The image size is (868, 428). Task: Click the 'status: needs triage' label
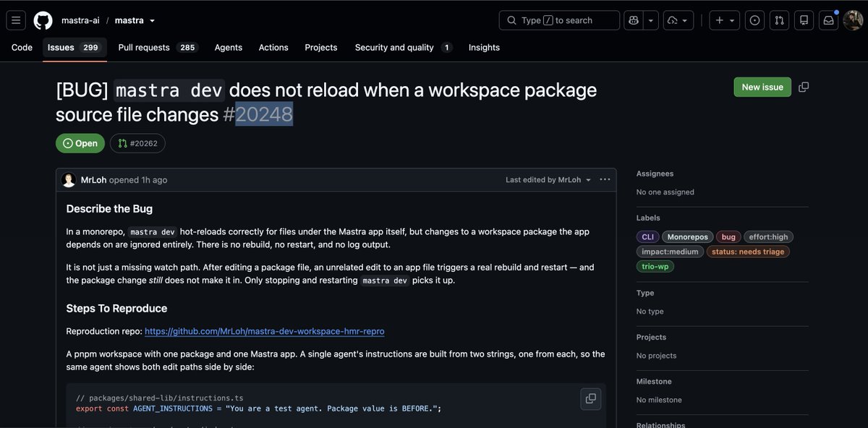[748, 252]
